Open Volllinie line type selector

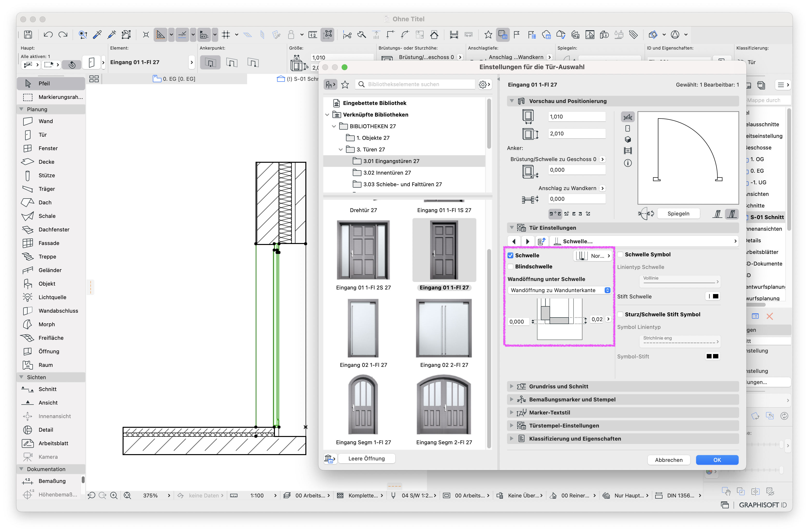679,281
